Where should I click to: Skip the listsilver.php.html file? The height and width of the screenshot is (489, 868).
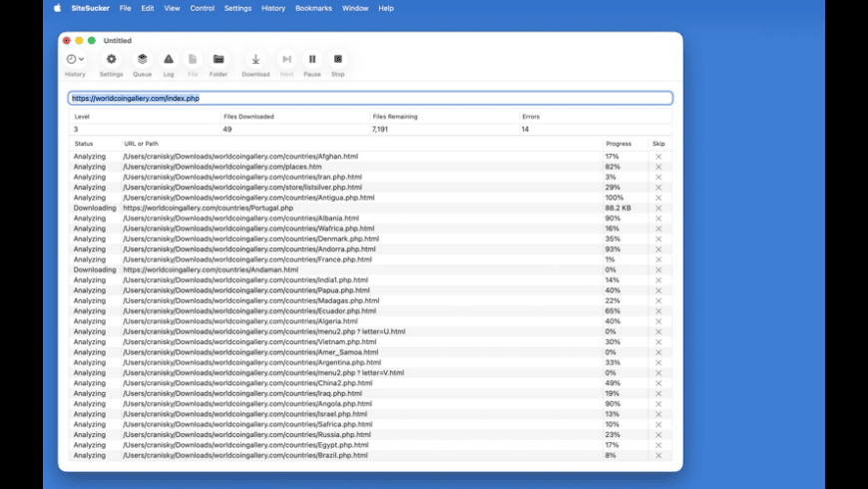[x=658, y=188]
